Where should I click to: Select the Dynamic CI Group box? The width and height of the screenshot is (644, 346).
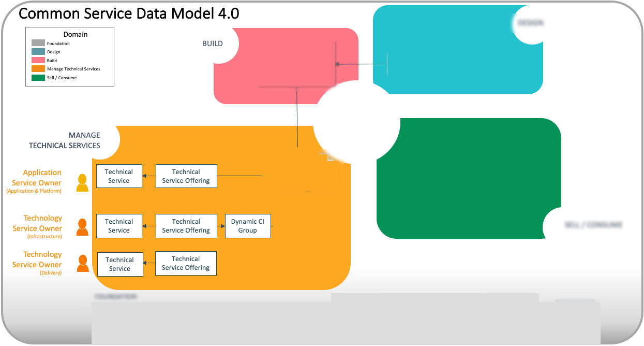click(248, 226)
